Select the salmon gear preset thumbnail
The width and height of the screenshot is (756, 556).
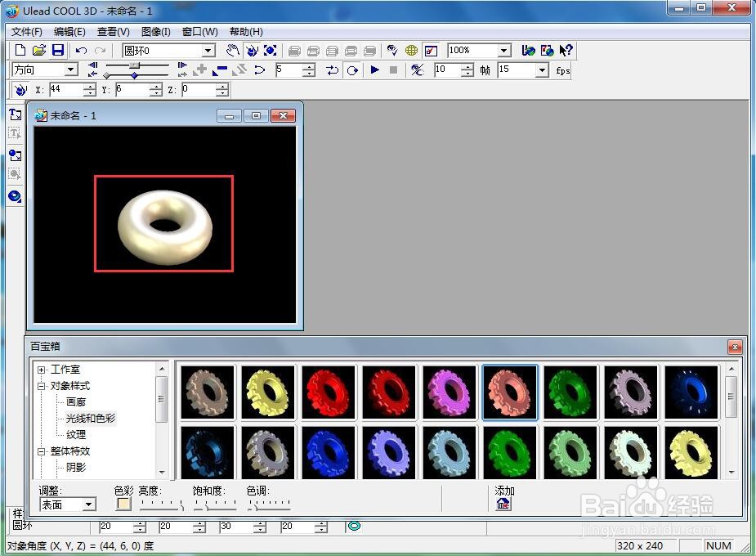click(510, 392)
